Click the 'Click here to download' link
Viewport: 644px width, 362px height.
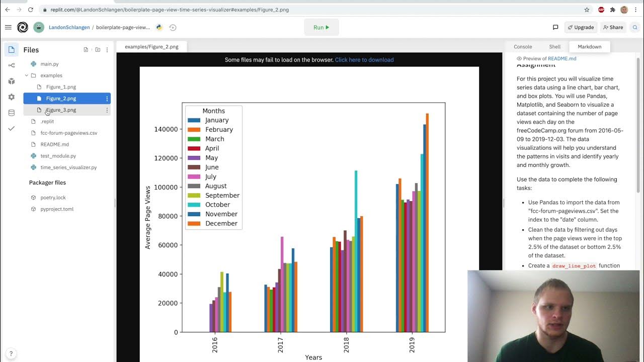click(364, 60)
